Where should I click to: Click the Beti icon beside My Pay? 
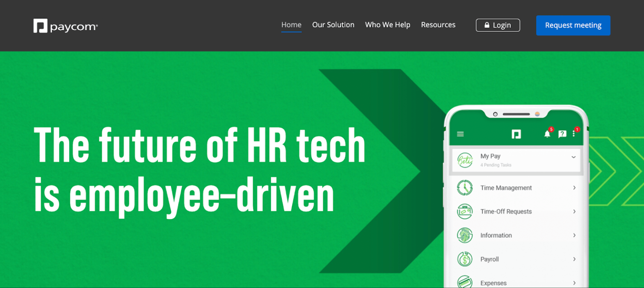(x=465, y=160)
